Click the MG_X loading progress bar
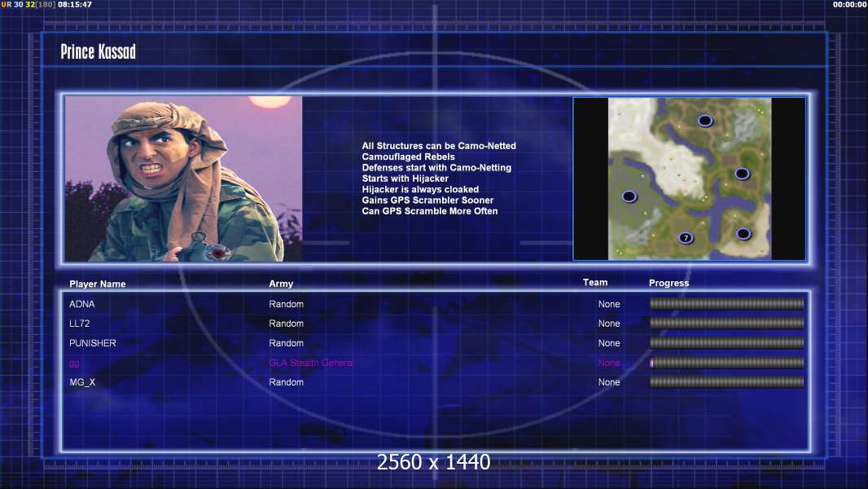Screen dimensions: 868x489 point(726,382)
